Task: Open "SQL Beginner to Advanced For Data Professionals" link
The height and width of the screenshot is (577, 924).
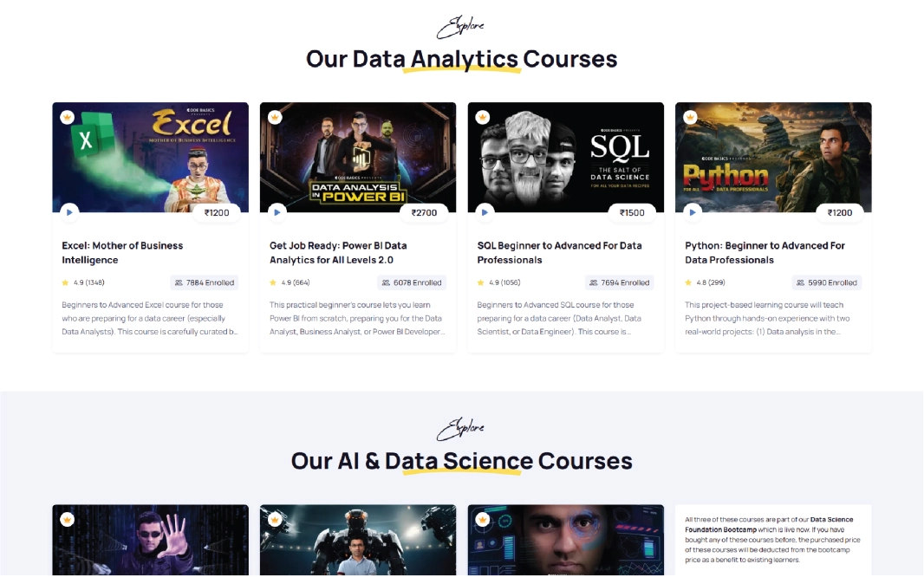Action: (x=559, y=252)
